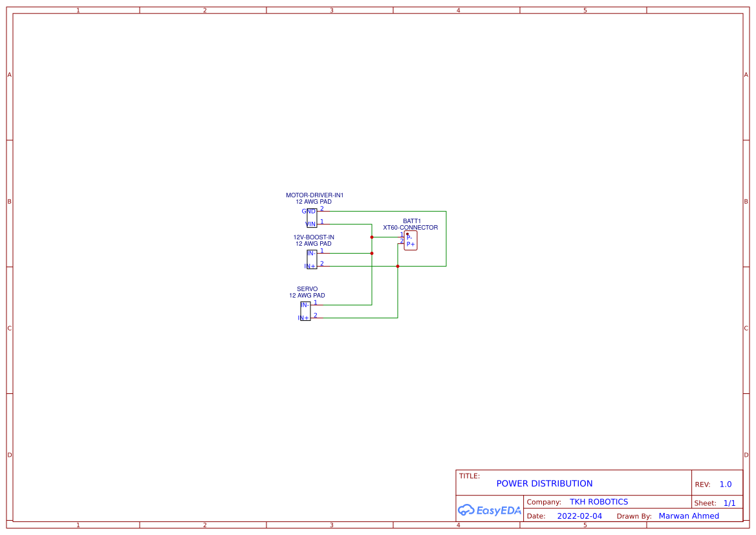Click the SERVO 12 AWG pad symbol
Image resolution: width=756 pixels, height=535 pixels.
click(305, 312)
